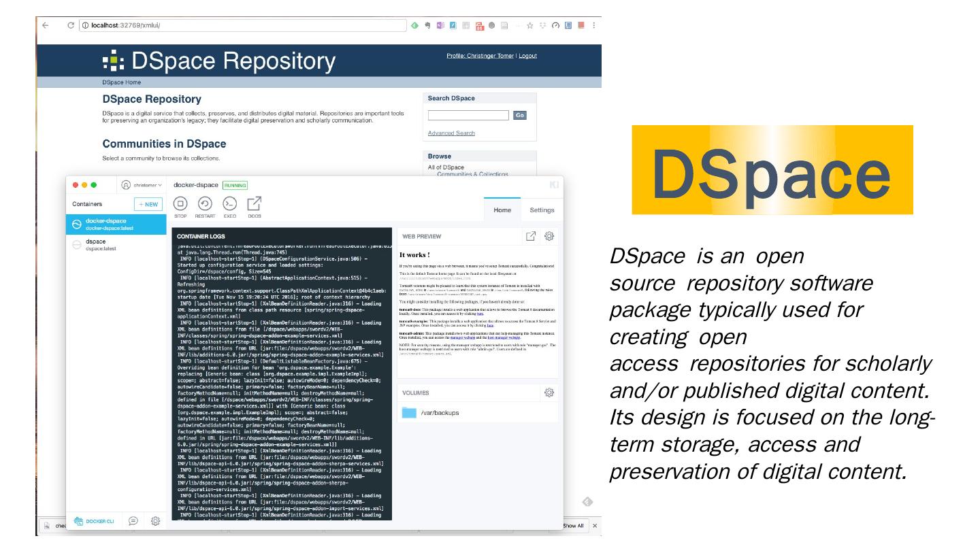Open the EXEC terminal icon
This screenshot has height=551, width=980.
(230, 204)
